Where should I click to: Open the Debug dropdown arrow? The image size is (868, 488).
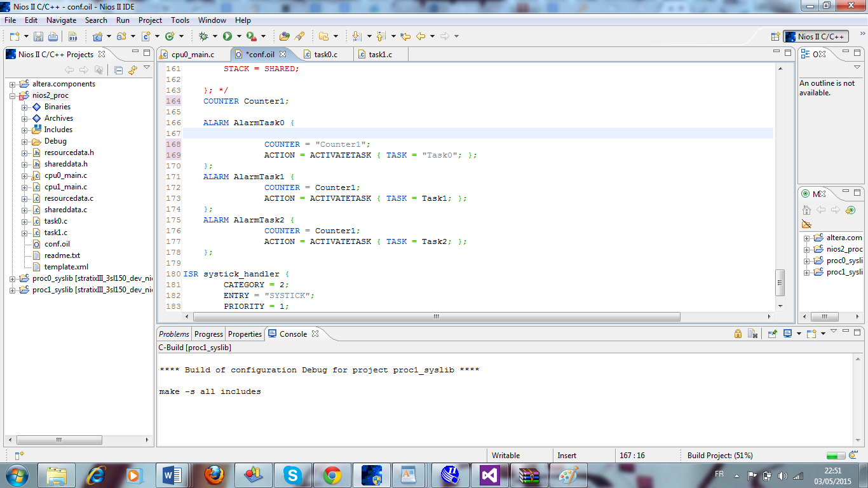click(x=215, y=36)
